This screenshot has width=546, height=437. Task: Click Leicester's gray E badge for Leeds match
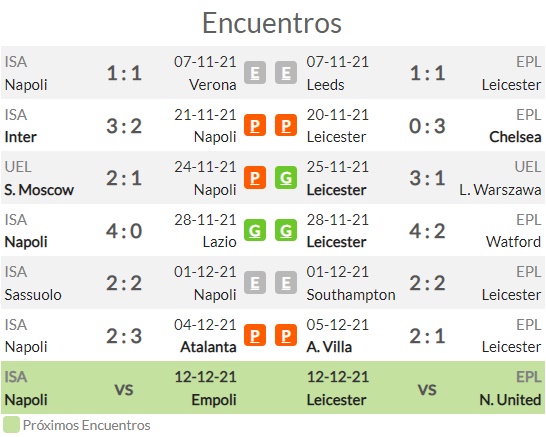(286, 73)
